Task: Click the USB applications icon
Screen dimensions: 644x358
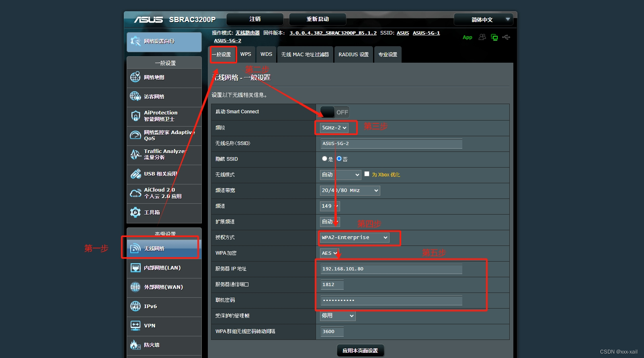Action: coord(135,174)
